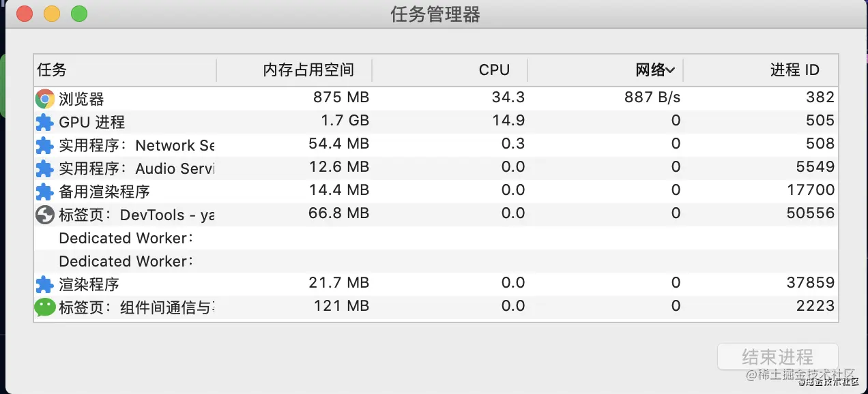The height and width of the screenshot is (394, 868).
Task: Click the 进程 ID column header
Action: 794,70
